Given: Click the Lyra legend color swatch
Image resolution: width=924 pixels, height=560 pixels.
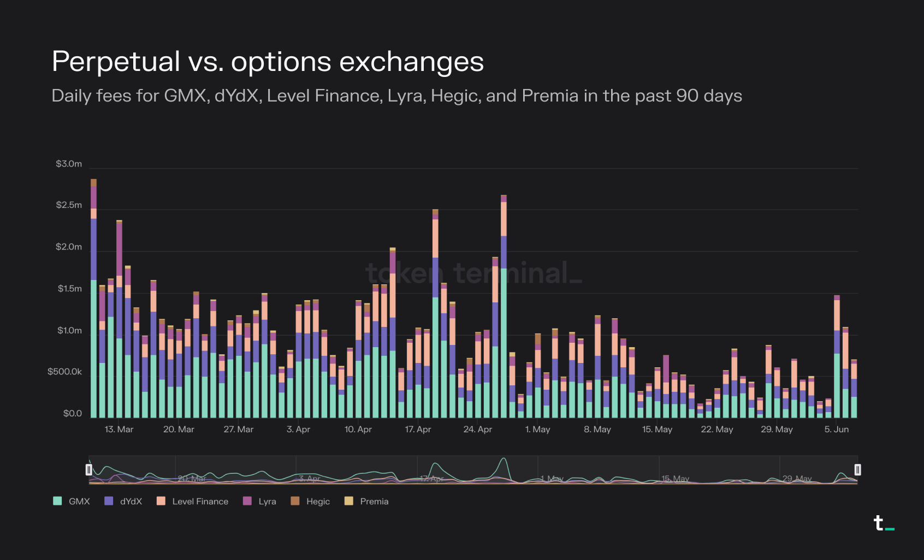Looking at the screenshot, I should (x=247, y=501).
